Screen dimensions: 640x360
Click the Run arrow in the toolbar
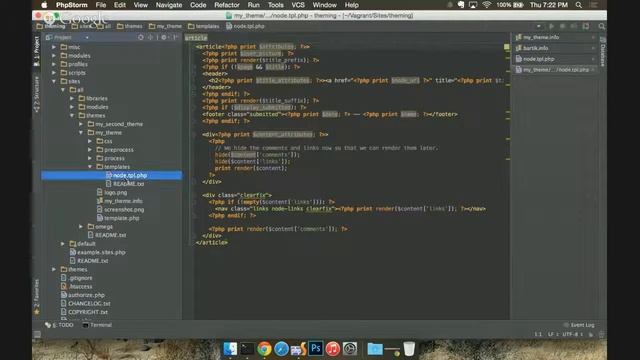coord(551,26)
